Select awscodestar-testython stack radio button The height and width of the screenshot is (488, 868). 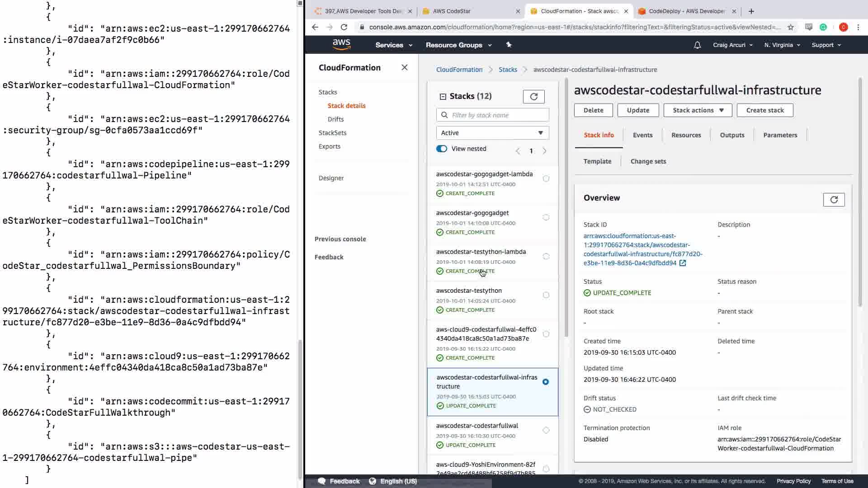click(x=546, y=295)
